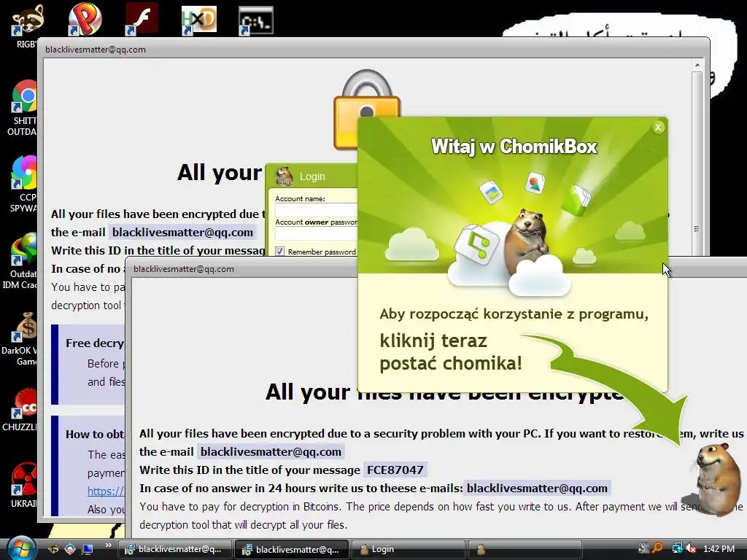Click 'Aby rozpocząć korzystanie z programu' text
Screen dimensions: 747x560
(514, 314)
